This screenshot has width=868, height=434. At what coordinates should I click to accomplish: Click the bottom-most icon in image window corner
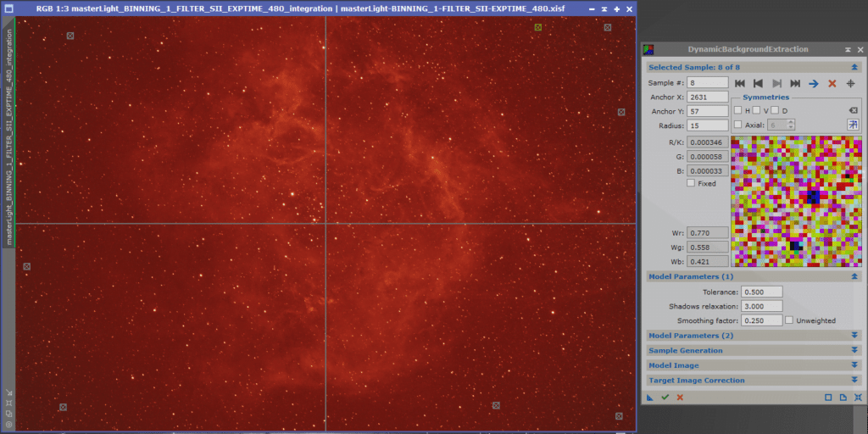coord(8,425)
